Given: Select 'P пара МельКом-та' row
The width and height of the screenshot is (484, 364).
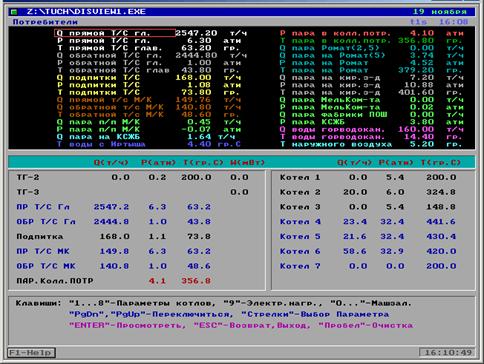Looking at the screenshot, I should (x=371, y=107).
